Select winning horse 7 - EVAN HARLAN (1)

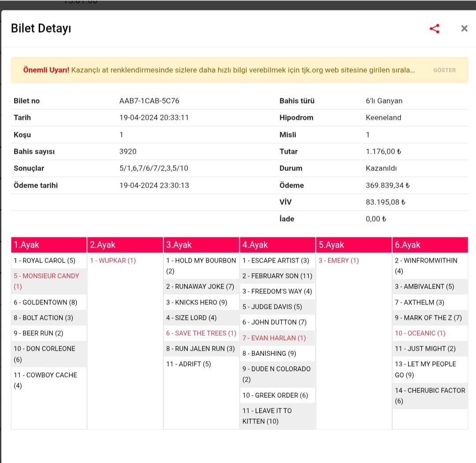click(278, 338)
